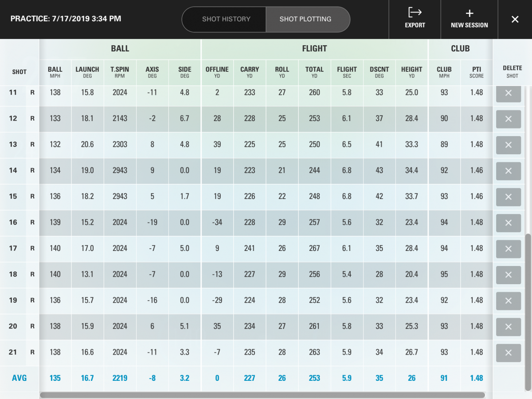Select shot 16 row number
The image size is (532, 399).
[x=13, y=223]
